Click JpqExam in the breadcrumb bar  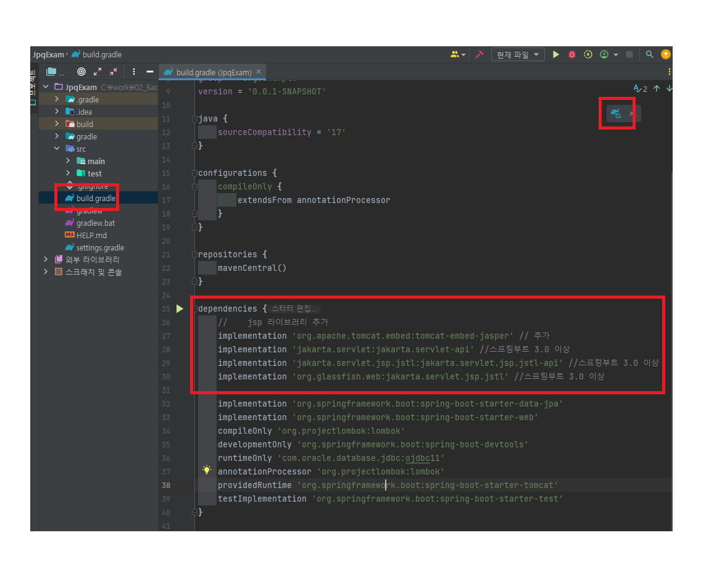pyautogui.click(x=48, y=55)
